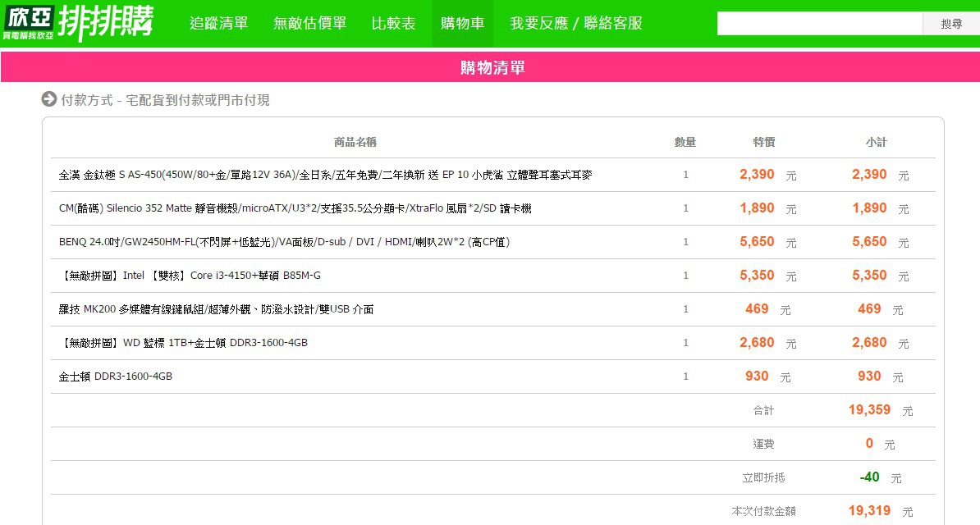Focus the search input field
The width and height of the screenshot is (980, 525).
click(x=820, y=24)
